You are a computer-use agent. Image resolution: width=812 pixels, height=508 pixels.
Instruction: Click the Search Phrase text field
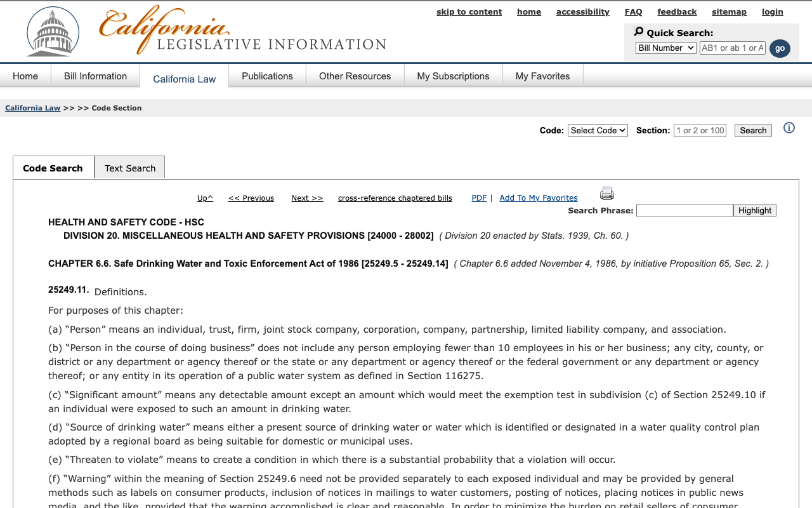(684, 210)
